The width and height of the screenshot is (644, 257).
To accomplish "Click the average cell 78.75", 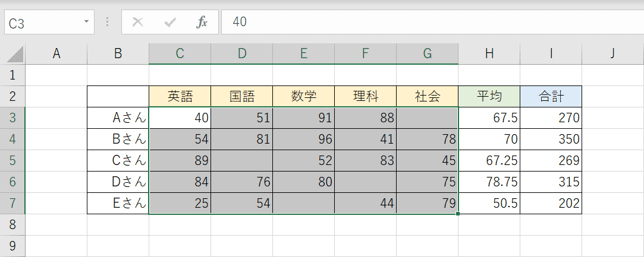I will click(x=489, y=182).
